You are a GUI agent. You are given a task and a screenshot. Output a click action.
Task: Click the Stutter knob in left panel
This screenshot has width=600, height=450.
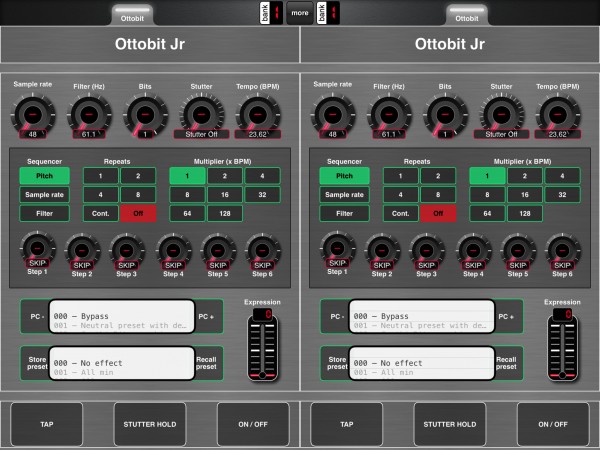click(x=202, y=114)
